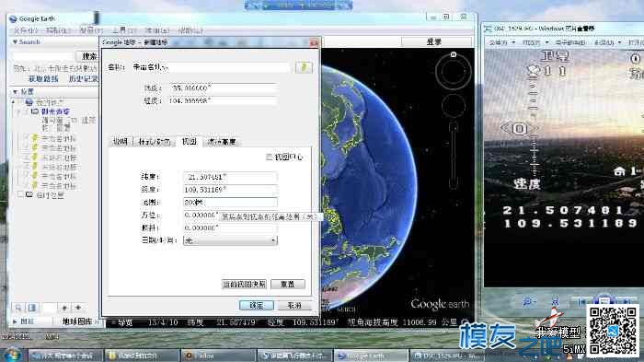Click the North N marker on the compass

pyautogui.click(x=453, y=54)
